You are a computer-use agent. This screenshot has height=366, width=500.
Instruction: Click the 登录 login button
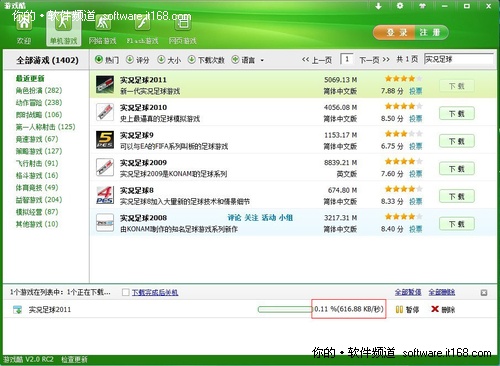(394, 33)
